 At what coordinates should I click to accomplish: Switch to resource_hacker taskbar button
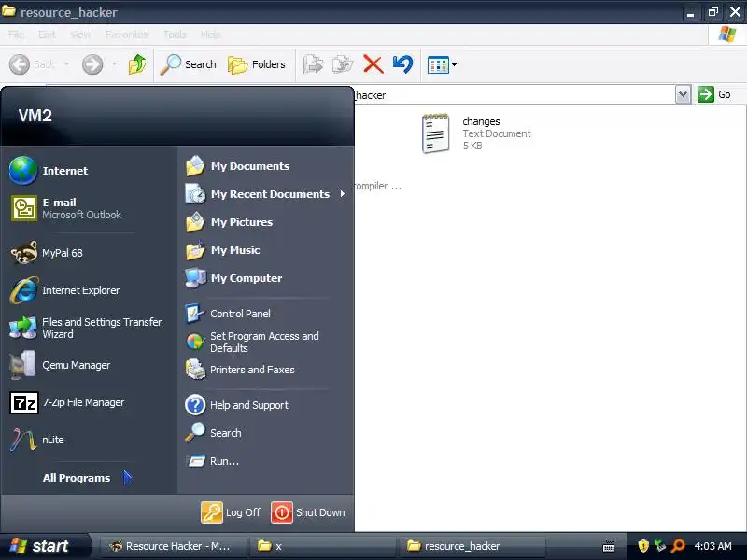point(472,546)
